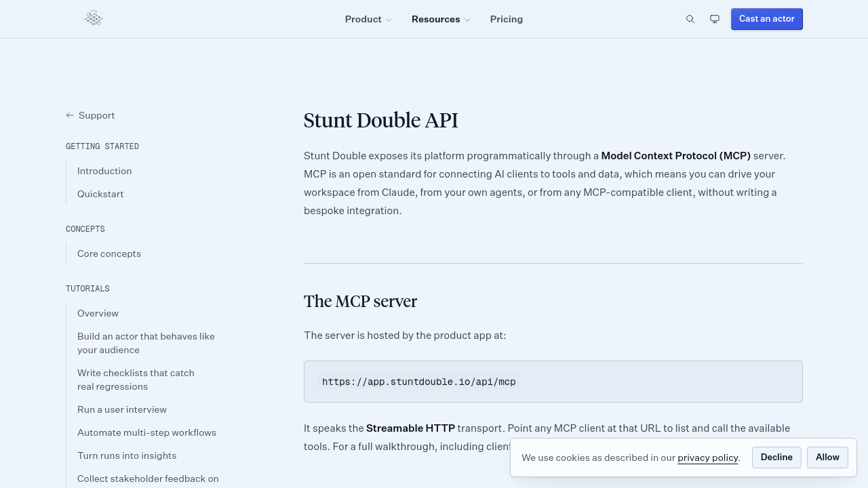Expand the Product dropdown menu
Screen dimensions: 868x488
pyautogui.click(x=368, y=19)
